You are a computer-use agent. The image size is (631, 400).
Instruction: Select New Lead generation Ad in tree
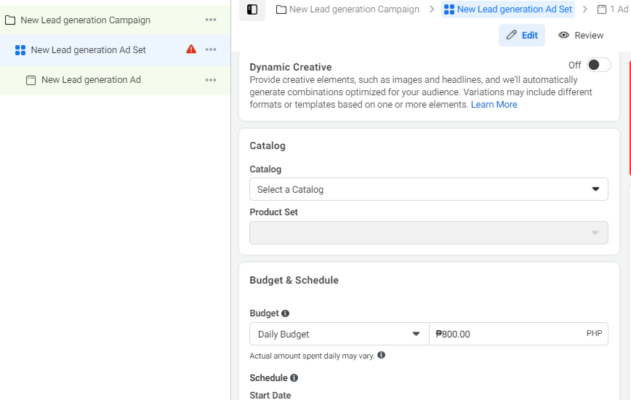click(90, 79)
